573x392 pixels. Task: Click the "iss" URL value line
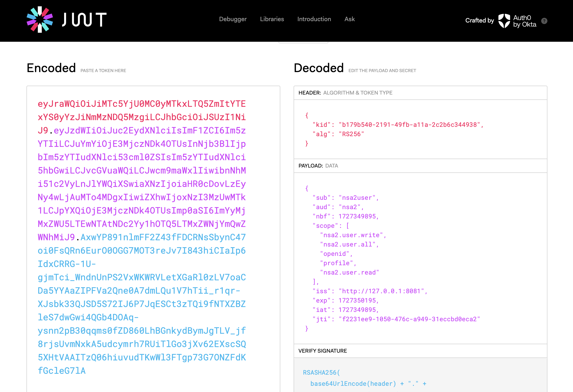tap(370, 291)
